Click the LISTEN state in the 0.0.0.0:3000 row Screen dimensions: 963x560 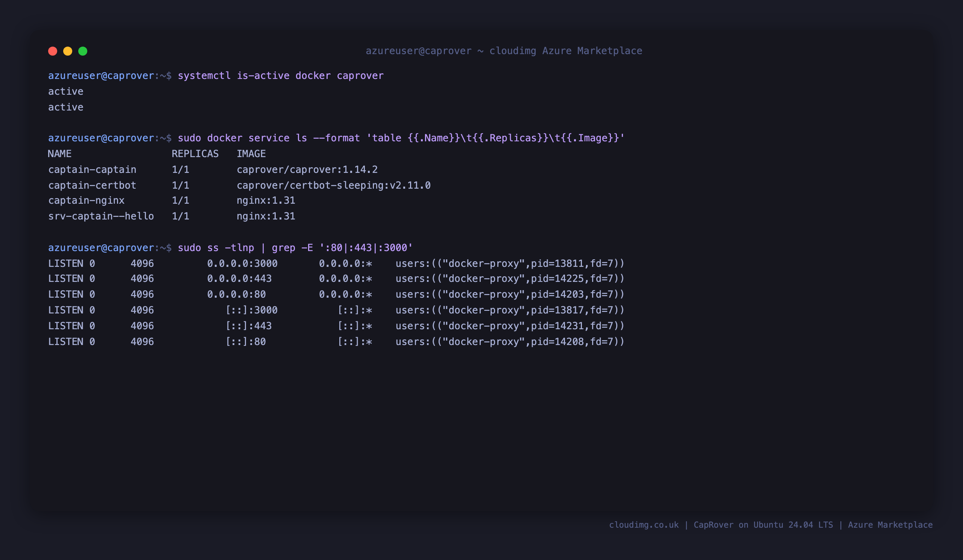tap(66, 263)
